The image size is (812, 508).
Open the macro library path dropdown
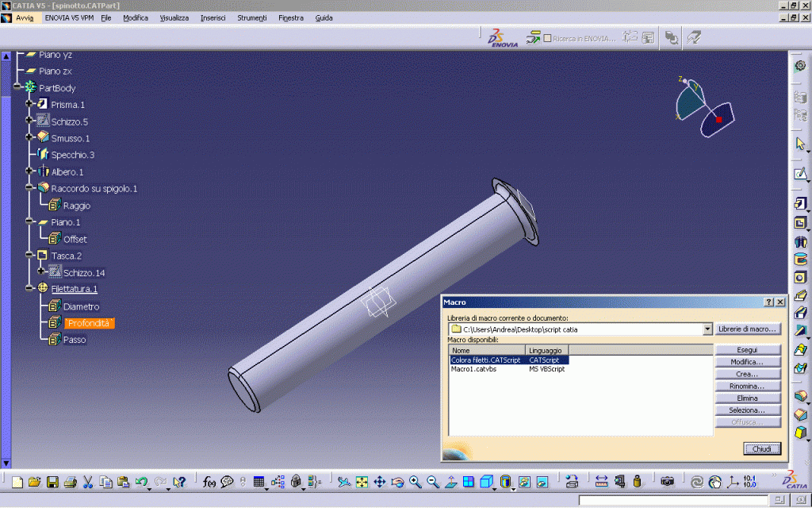pos(707,329)
